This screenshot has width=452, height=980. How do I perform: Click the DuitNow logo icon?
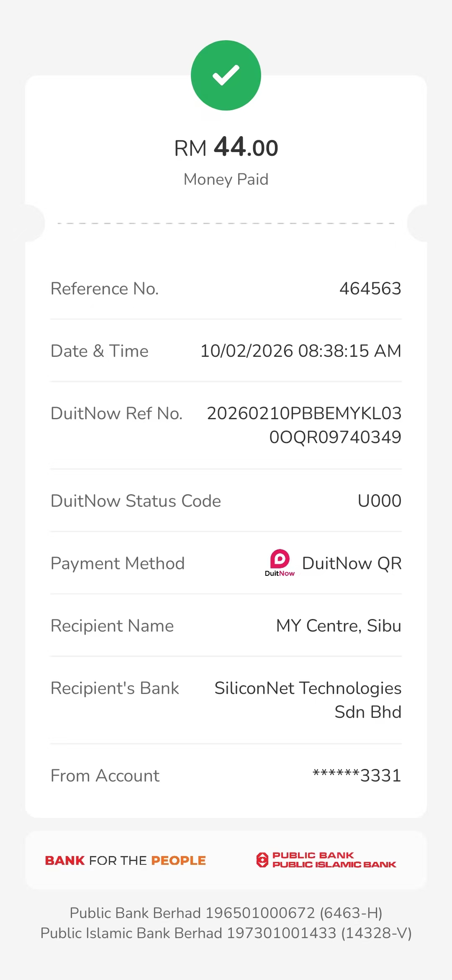pos(280,562)
